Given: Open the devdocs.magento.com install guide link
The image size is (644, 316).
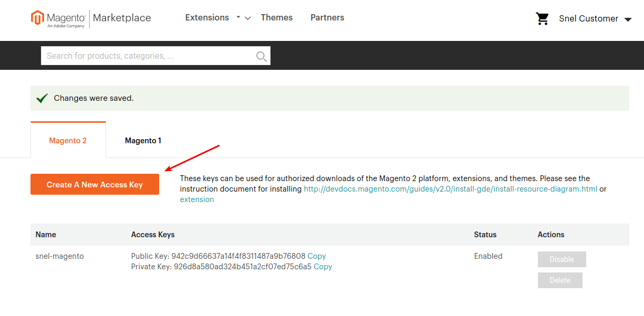Looking at the screenshot, I should (x=450, y=189).
